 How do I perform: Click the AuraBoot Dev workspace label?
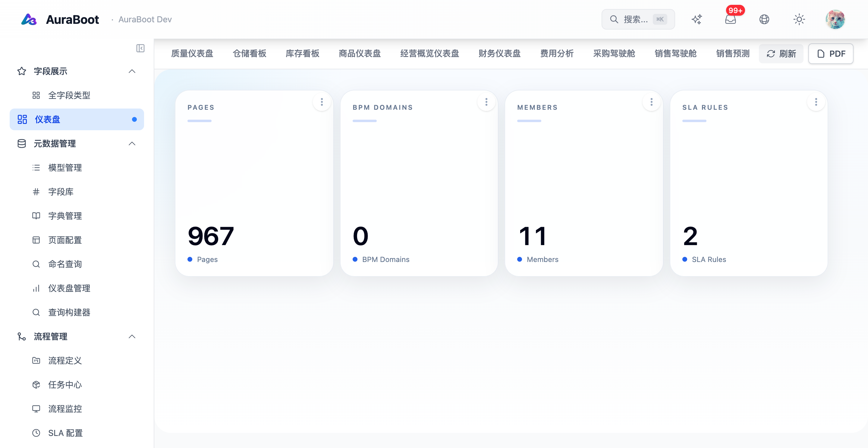pos(145,19)
